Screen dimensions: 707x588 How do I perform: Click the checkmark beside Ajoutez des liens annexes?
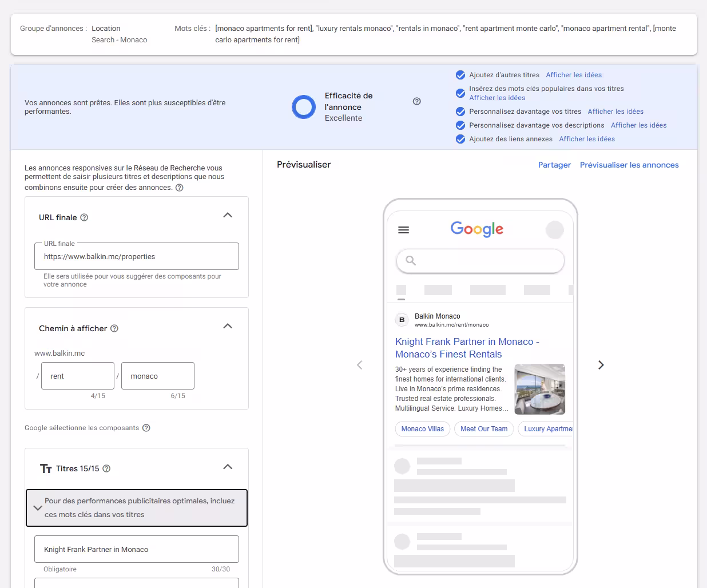460,139
